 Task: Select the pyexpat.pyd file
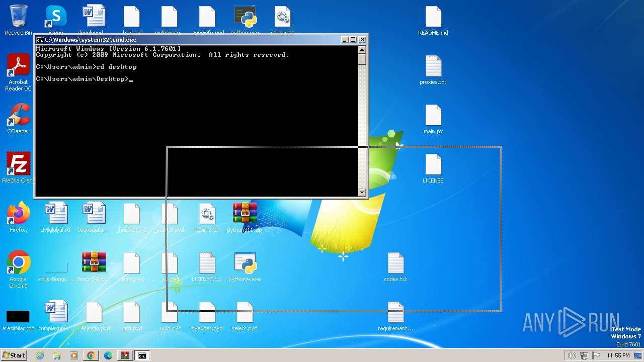coord(207,316)
